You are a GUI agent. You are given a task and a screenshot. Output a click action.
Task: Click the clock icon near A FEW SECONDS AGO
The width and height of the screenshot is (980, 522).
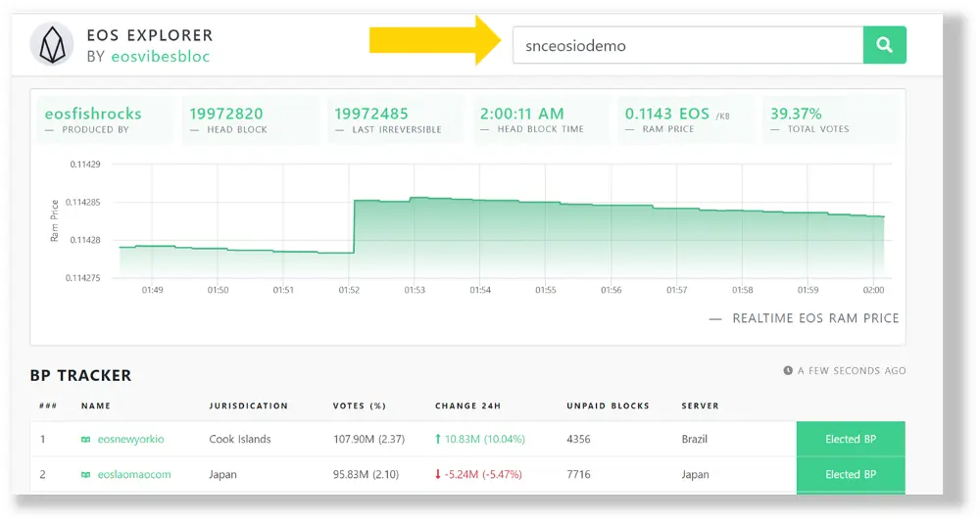(788, 370)
